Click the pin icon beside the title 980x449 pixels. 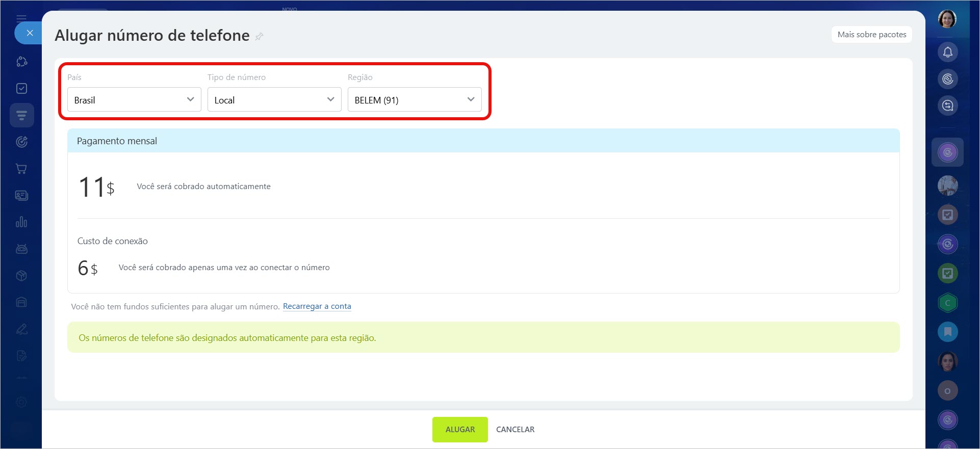pos(259,36)
